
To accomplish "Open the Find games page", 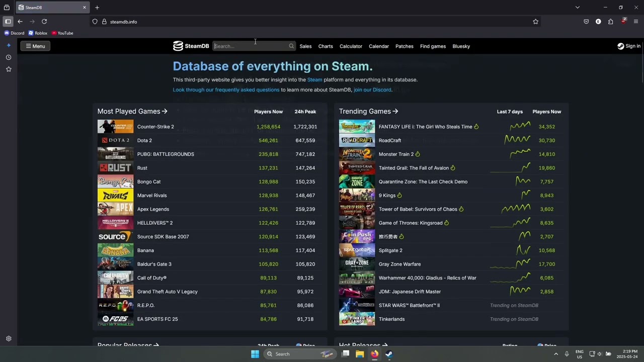I will click(x=433, y=46).
